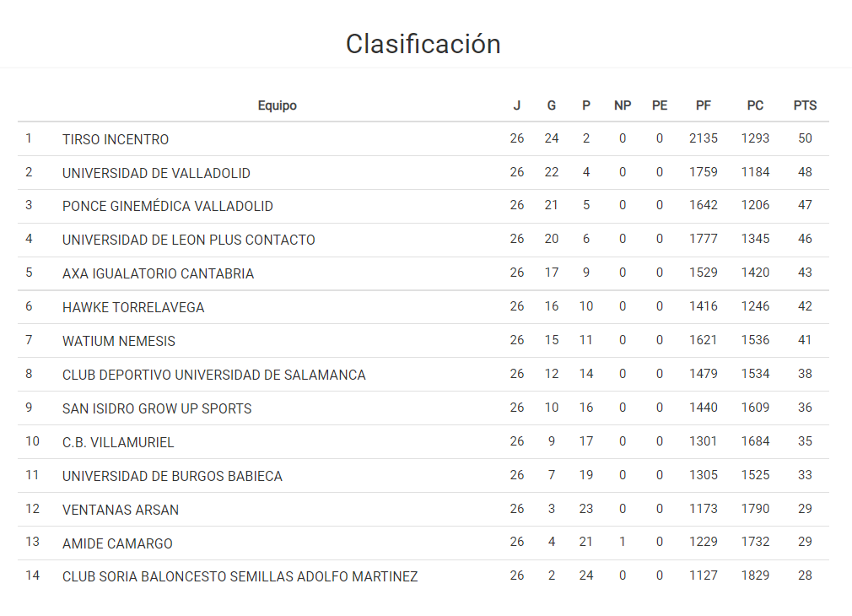Click AMIDE CAMARGO in the table
The height and width of the screenshot is (616, 852).
tap(117, 543)
